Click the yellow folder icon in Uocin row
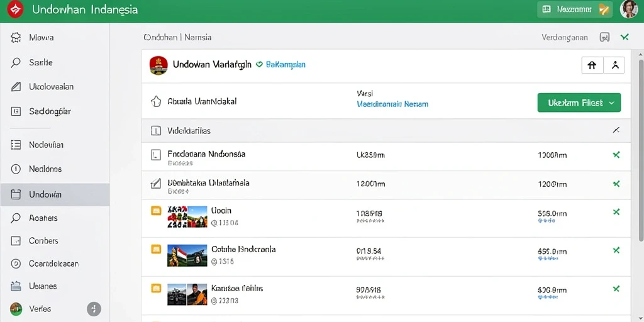The height and width of the screenshot is (322, 644). tap(156, 211)
